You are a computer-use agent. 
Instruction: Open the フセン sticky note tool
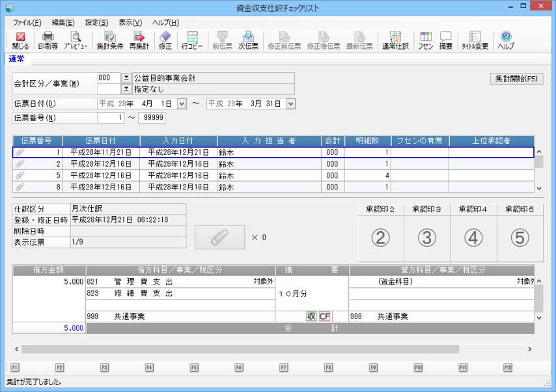[x=425, y=40]
